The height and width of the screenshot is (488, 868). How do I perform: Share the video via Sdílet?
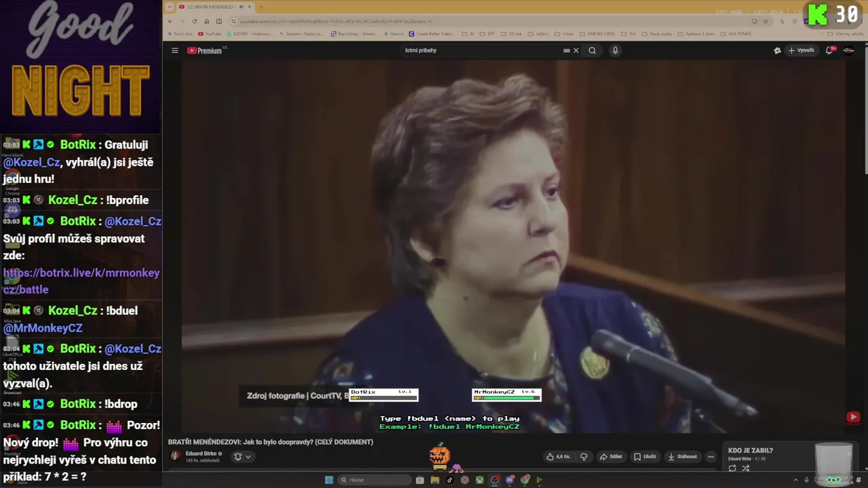[x=610, y=457]
